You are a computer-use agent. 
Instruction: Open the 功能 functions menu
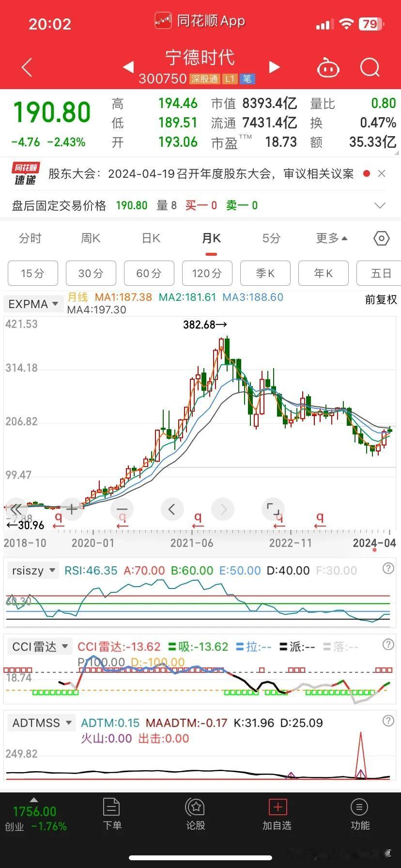(x=360, y=815)
